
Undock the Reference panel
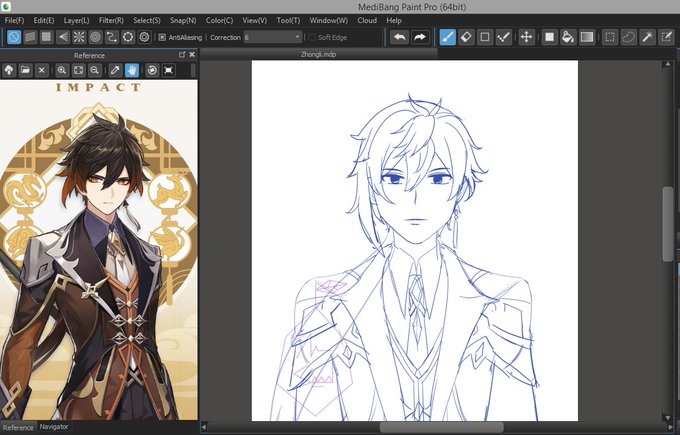[x=182, y=55]
